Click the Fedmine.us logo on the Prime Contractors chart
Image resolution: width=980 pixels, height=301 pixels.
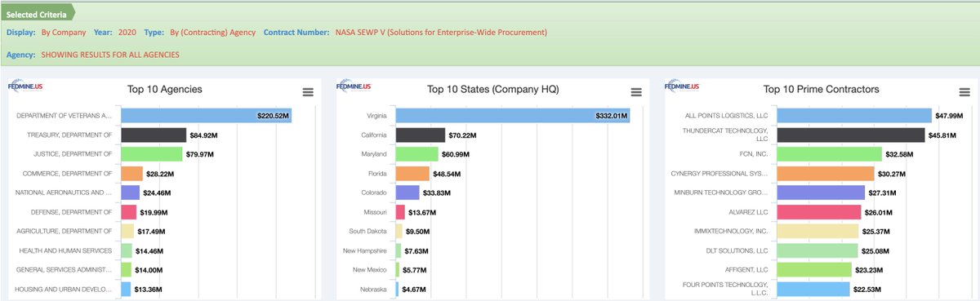click(682, 86)
